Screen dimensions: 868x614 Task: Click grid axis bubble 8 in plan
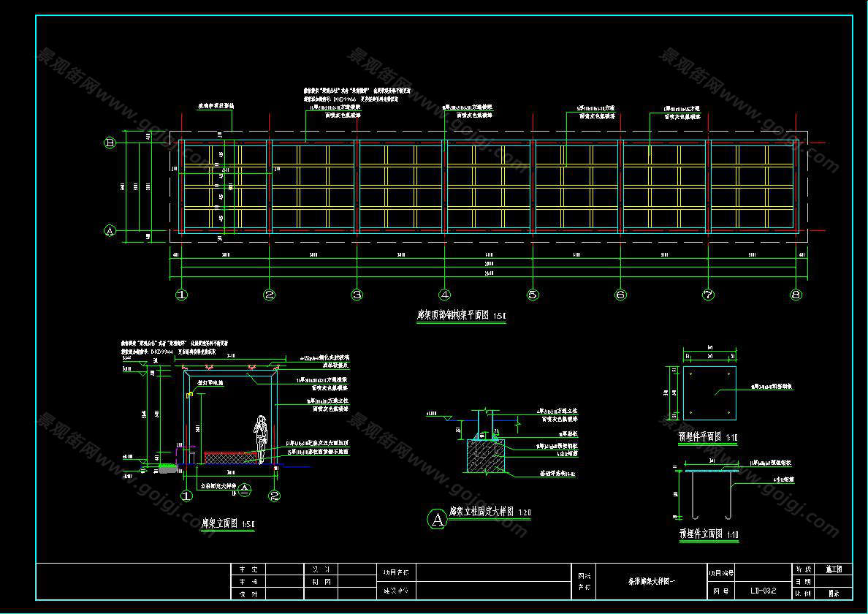coord(796,295)
